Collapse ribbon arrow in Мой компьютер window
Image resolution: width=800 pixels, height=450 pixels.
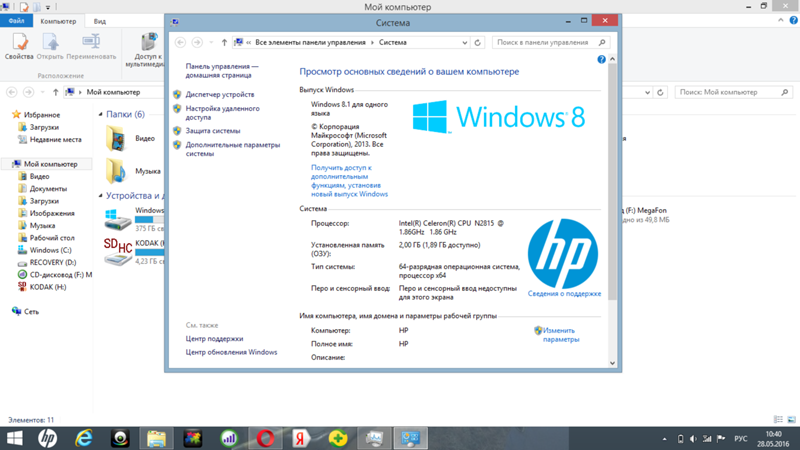tap(781, 20)
